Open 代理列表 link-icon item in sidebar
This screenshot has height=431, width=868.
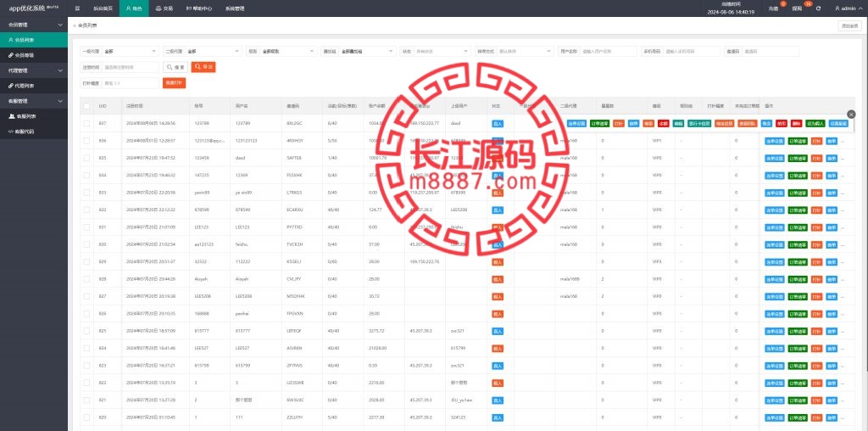34,86
